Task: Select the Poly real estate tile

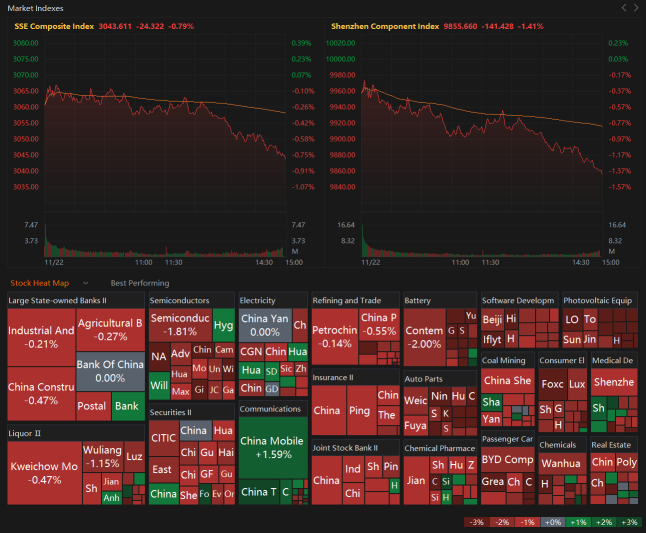Action: (626, 462)
